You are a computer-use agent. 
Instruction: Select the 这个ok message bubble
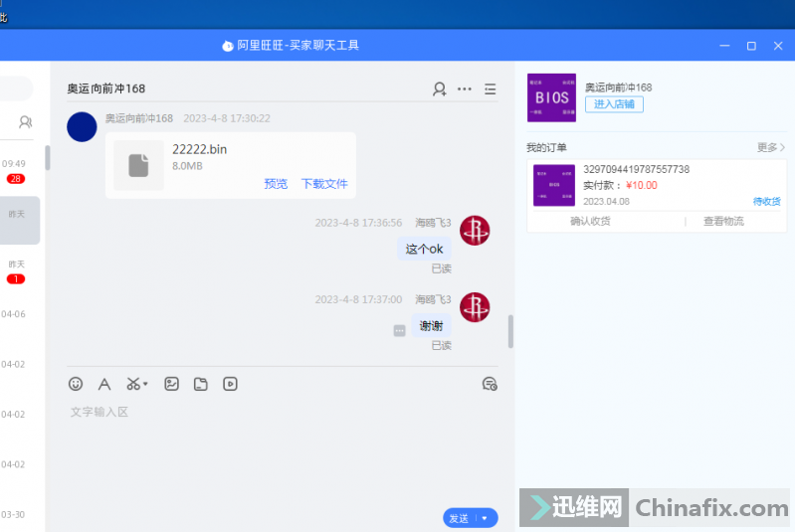pyautogui.click(x=425, y=249)
